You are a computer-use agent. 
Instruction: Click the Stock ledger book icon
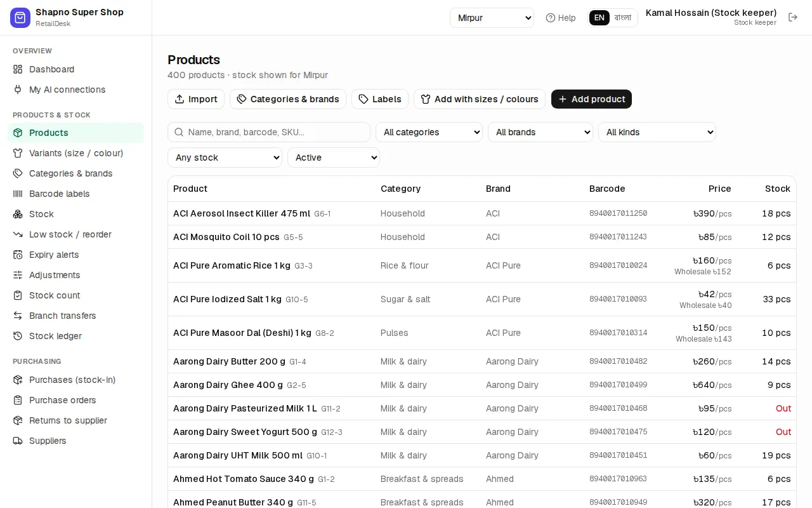tap(18, 336)
